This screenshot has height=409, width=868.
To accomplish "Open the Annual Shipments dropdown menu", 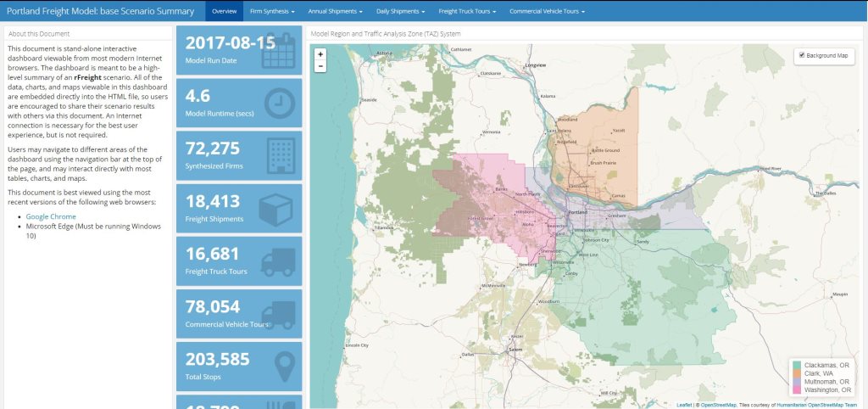I will pos(335,12).
